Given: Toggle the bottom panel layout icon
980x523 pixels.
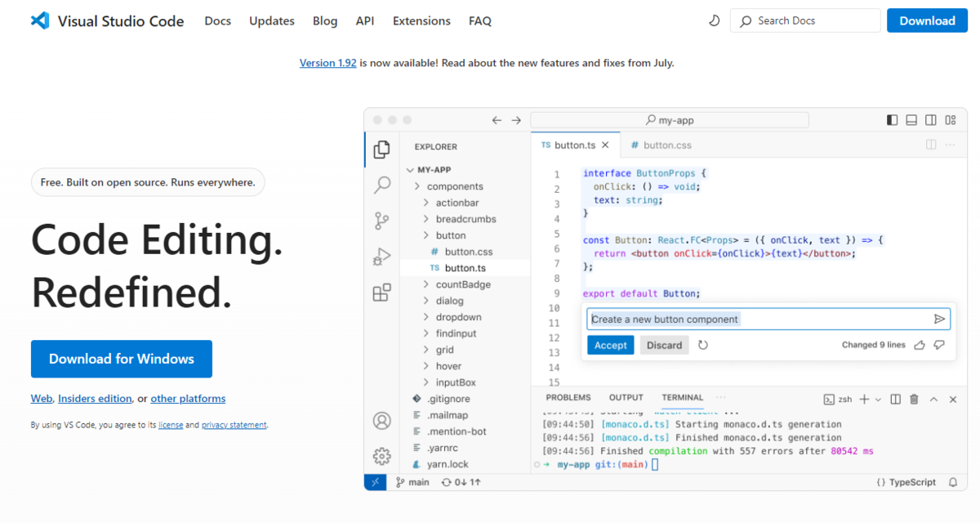Looking at the screenshot, I should coord(911,120).
